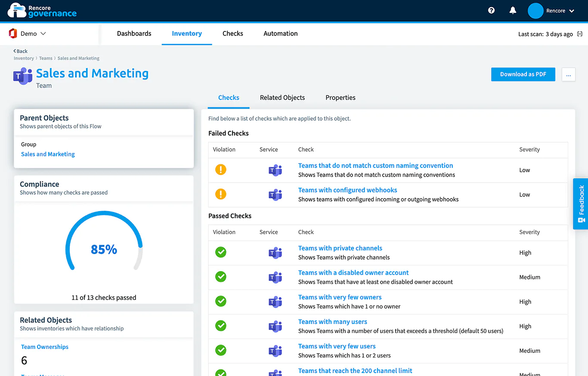Go back using the Back link
The height and width of the screenshot is (376, 588).
click(20, 51)
